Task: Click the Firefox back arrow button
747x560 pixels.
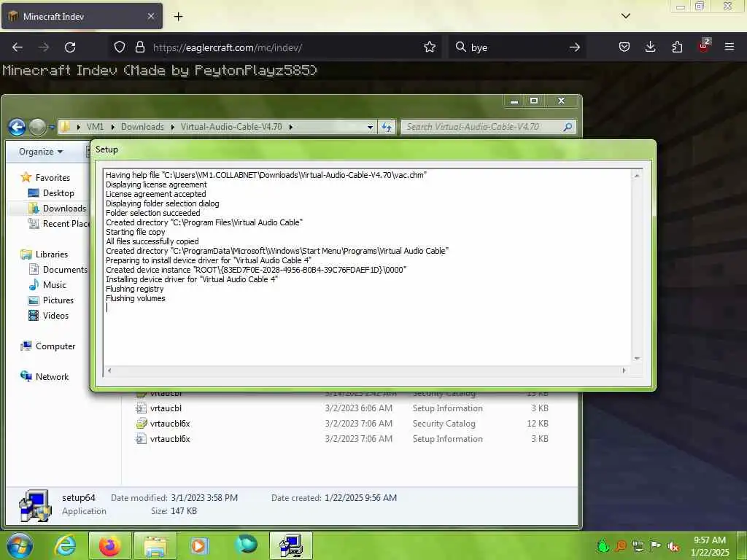Action: pos(18,47)
